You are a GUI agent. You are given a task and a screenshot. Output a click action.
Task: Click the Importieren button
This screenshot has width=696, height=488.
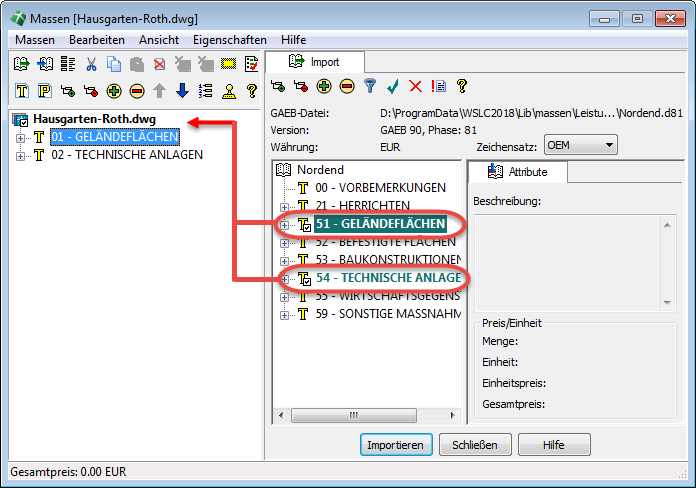(395, 444)
